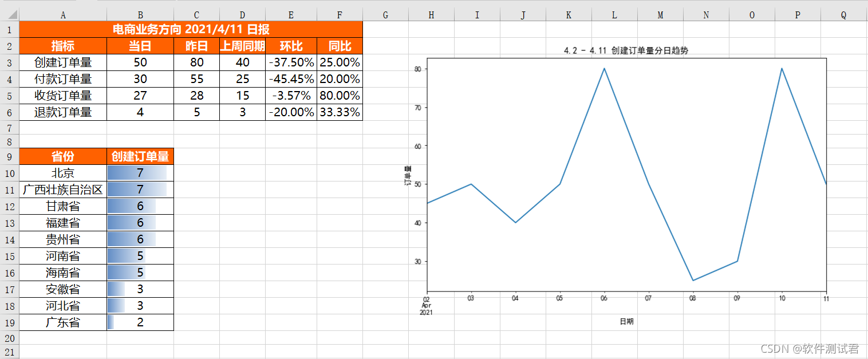Click the 33.33% cell
The height and width of the screenshot is (359, 868).
340,112
